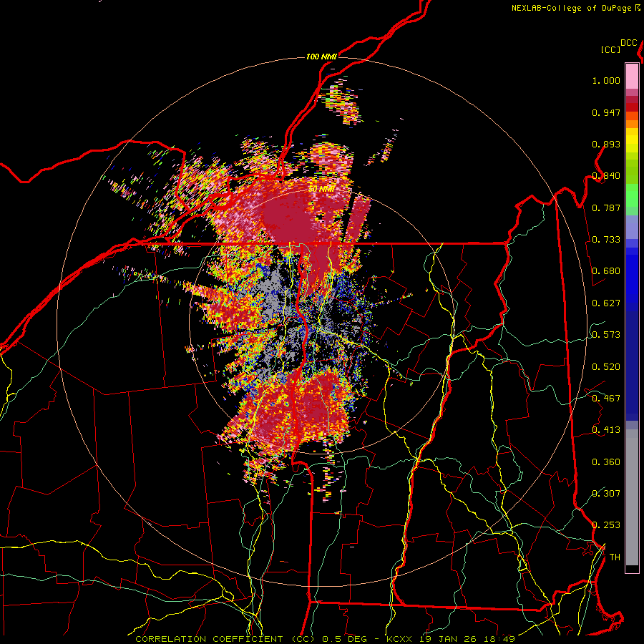The image size is (644, 644).
Task: Click the 50 NMI range ring label
Action: [321, 190]
